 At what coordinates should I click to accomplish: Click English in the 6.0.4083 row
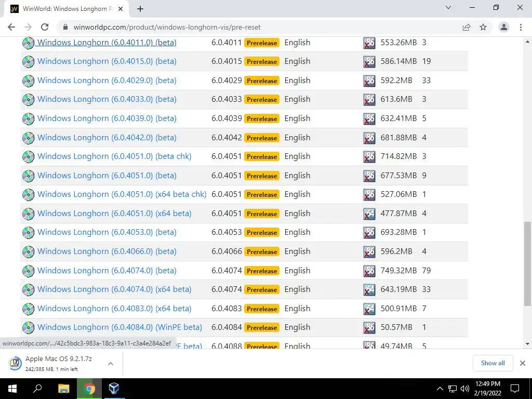click(297, 309)
